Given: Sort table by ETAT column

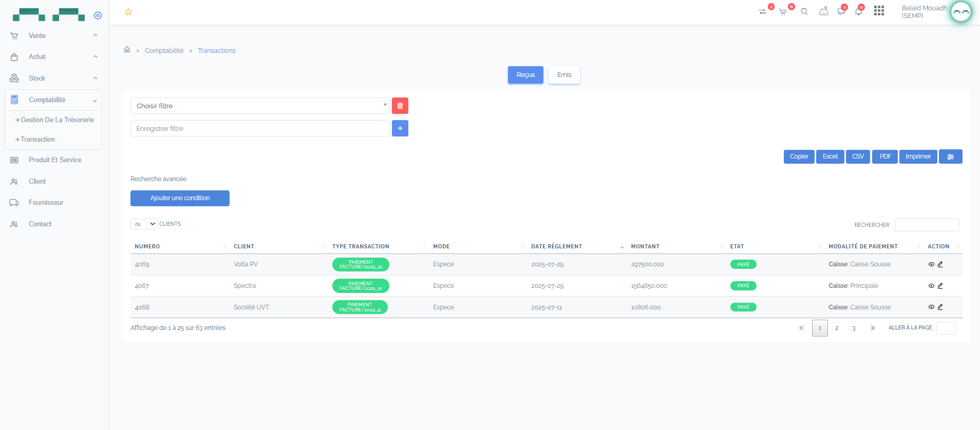Looking at the screenshot, I should [775, 246].
